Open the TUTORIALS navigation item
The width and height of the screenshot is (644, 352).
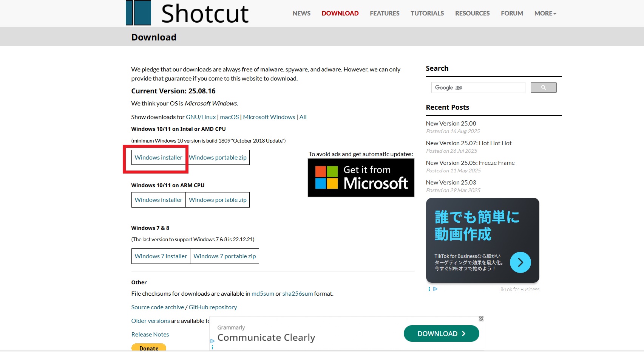tap(427, 13)
